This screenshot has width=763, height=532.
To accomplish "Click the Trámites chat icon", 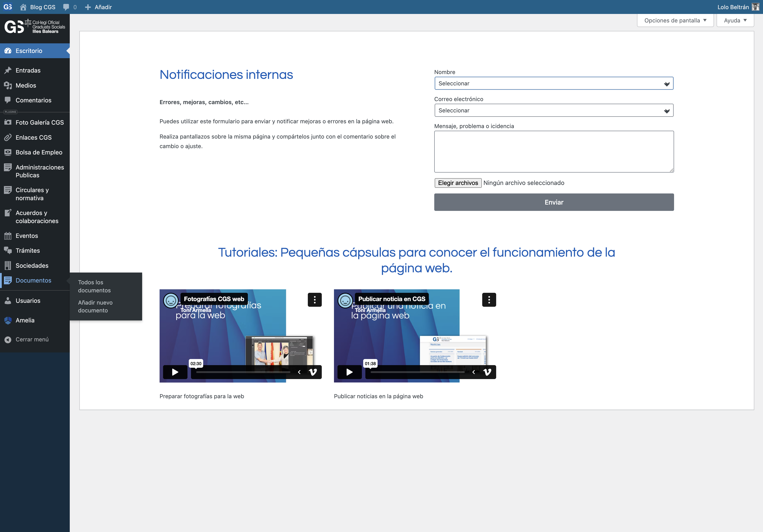I will (x=8, y=250).
